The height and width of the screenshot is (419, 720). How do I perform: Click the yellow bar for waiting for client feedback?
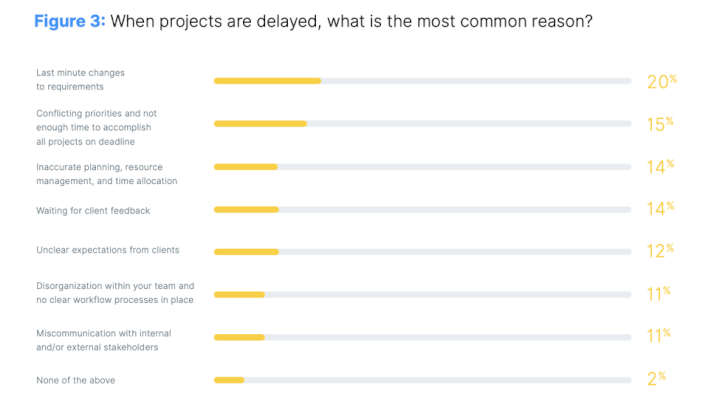pyautogui.click(x=246, y=210)
